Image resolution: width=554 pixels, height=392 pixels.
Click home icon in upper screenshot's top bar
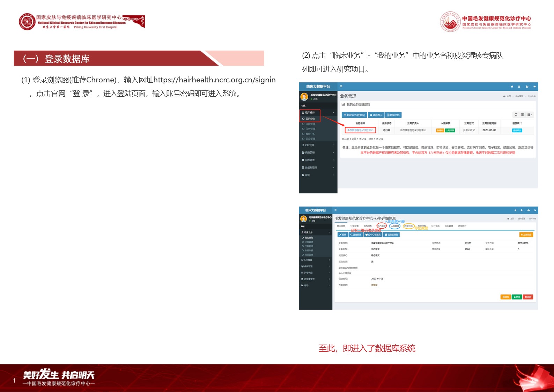coord(512,87)
